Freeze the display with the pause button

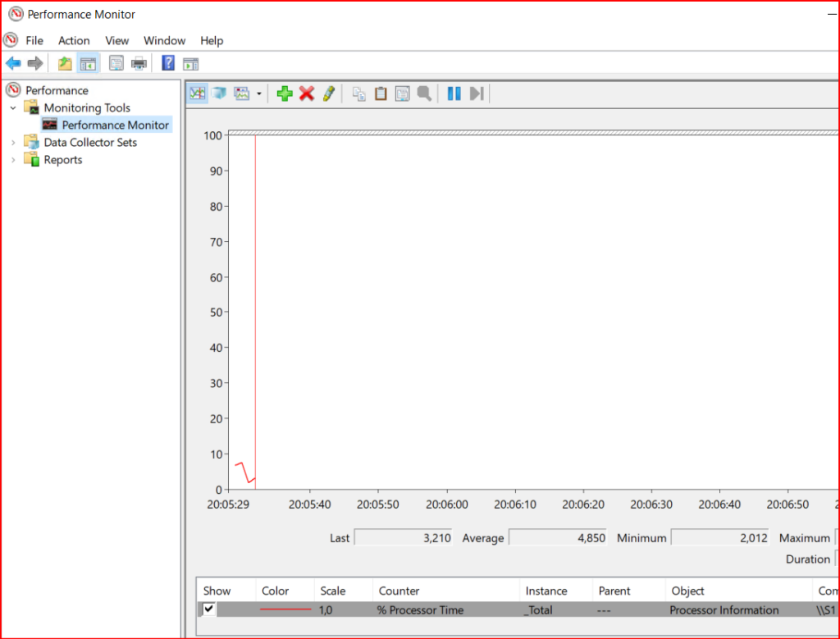[x=454, y=94]
